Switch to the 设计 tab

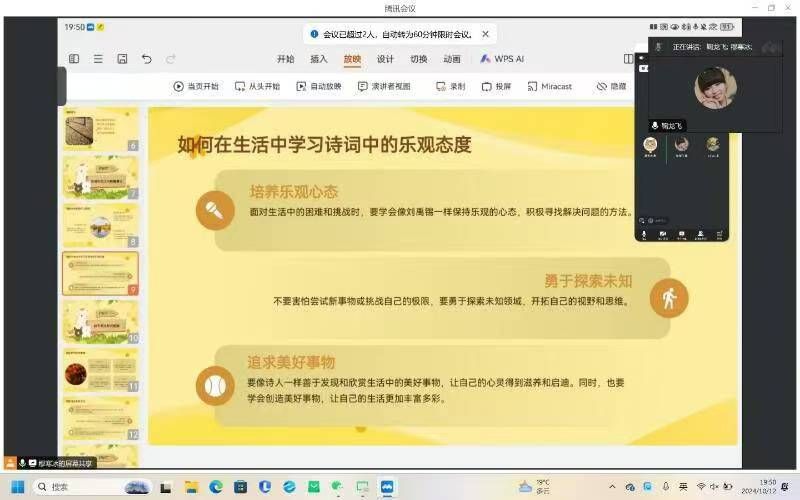point(385,59)
